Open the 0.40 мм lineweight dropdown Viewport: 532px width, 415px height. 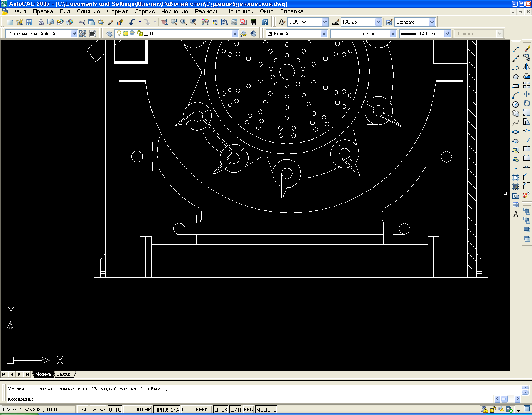(x=447, y=34)
